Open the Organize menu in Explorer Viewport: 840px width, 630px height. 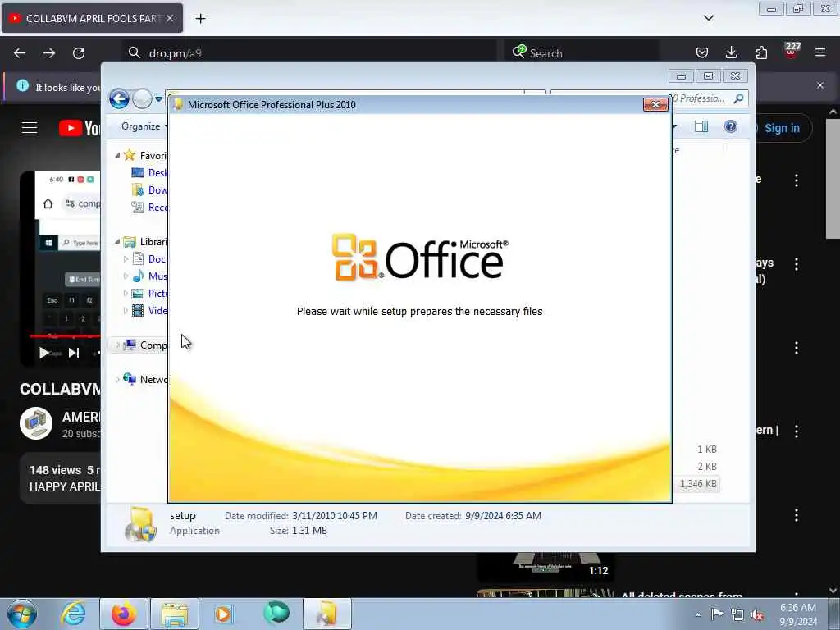pos(144,126)
